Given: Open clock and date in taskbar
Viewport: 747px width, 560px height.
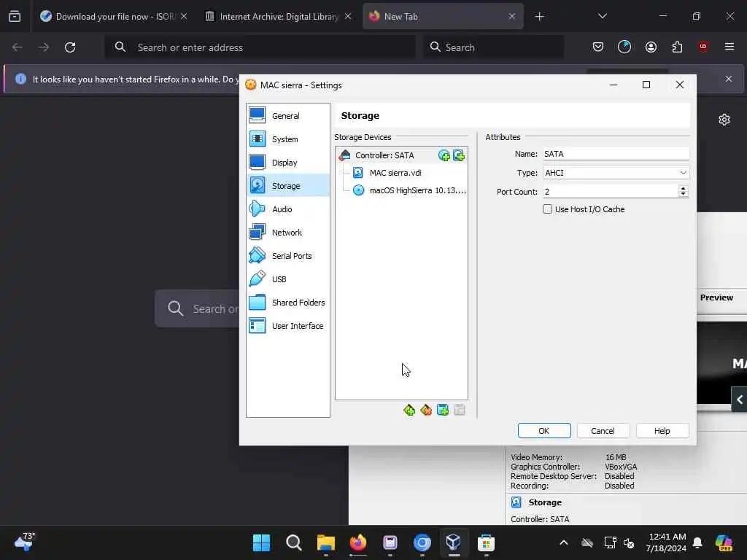Looking at the screenshot, I should click(667, 542).
